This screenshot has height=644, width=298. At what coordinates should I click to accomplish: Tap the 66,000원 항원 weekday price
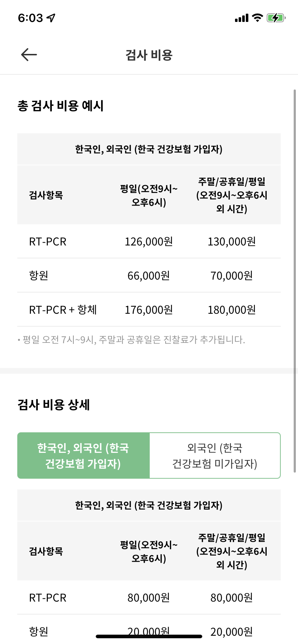tap(149, 276)
